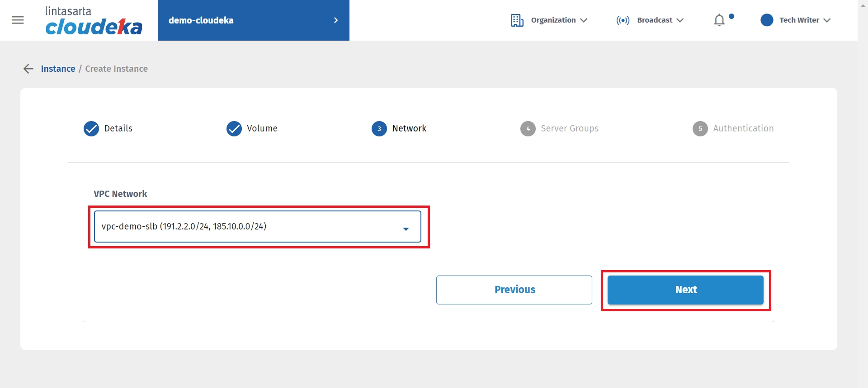The height and width of the screenshot is (388, 868).
Task: Click the Next button
Action: click(x=685, y=290)
